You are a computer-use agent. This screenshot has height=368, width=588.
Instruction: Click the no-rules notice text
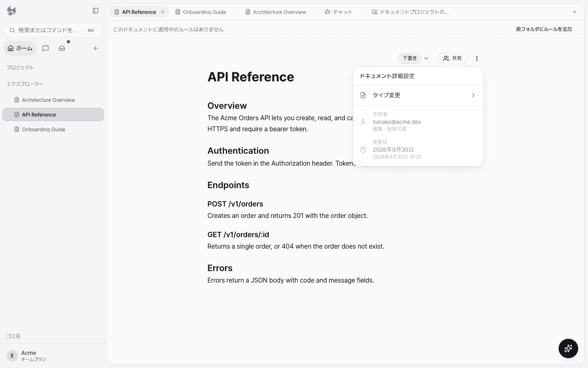pyautogui.click(x=168, y=29)
